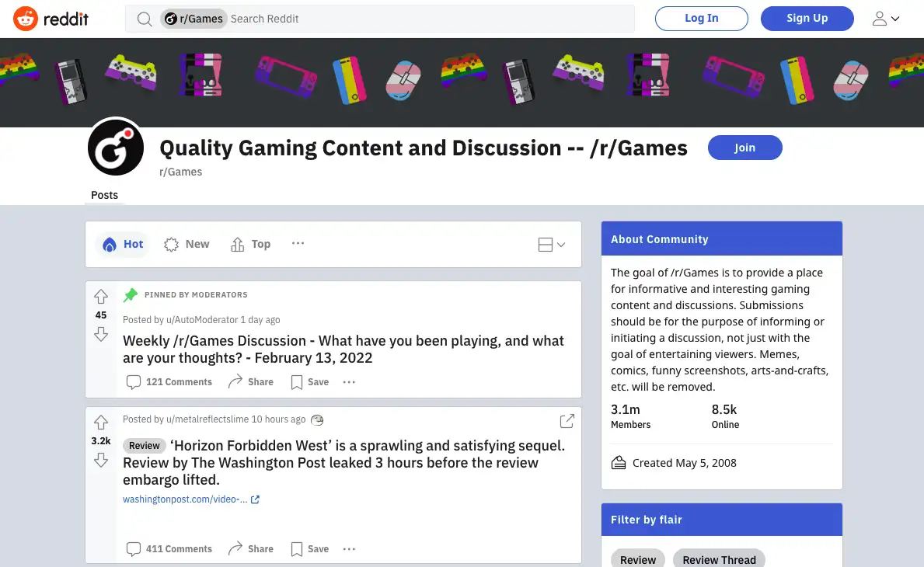This screenshot has height=567, width=924.
Task: Save the Horizon Forbidden West post
Action: click(x=309, y=549)
